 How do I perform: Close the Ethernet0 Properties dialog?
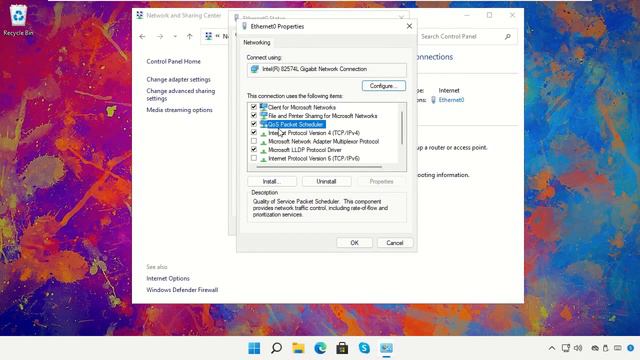(x=409, y=26)
